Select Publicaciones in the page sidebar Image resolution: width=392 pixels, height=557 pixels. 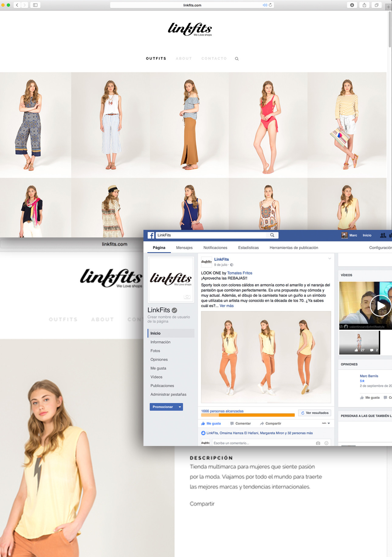tap(162, 386)
